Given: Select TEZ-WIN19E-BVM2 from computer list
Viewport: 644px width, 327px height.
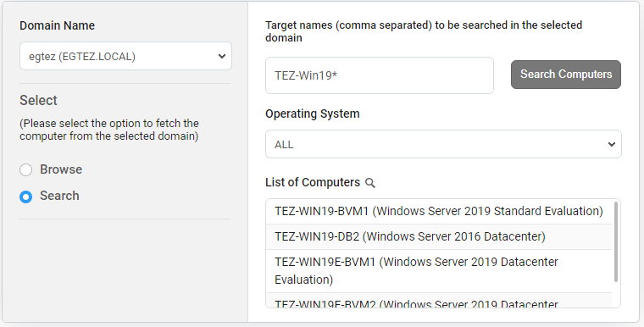Looking at the screenshot, I should [439, 301].
